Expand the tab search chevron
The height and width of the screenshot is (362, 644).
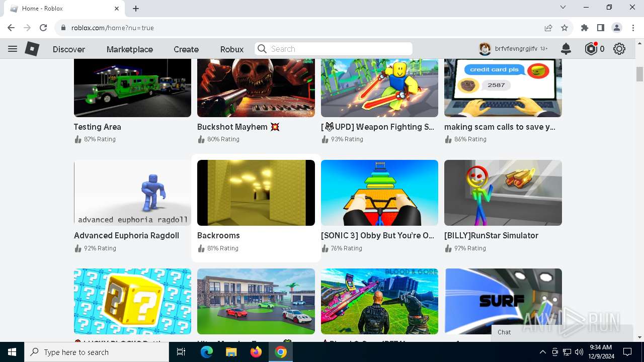(x=563, y=7)
